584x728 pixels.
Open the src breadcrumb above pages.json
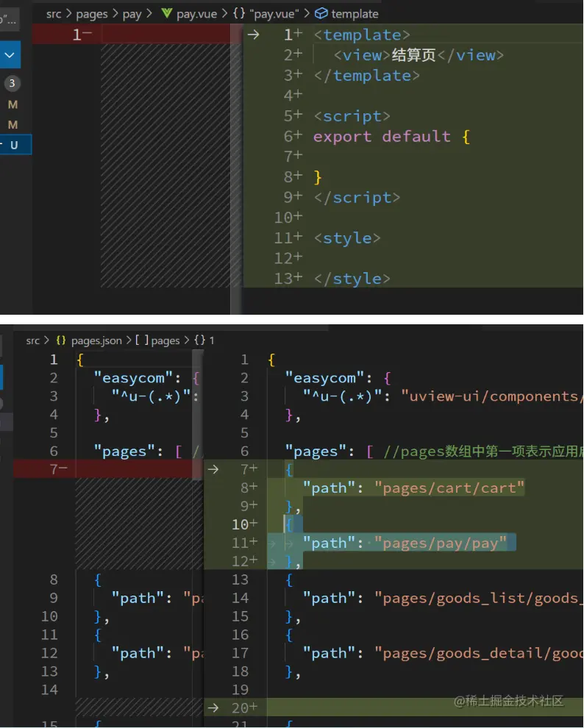click(x=33, y=340)
